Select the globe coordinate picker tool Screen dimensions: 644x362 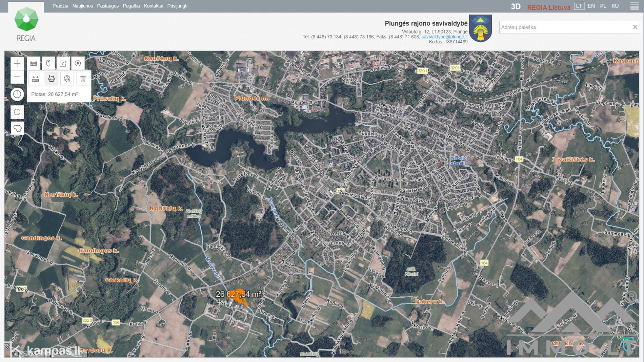pos(67,79)
